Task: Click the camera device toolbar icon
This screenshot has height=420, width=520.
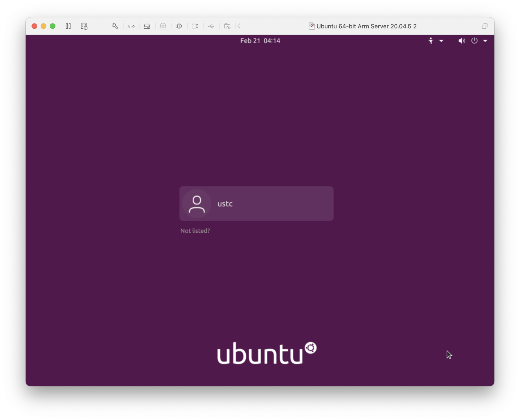Action: [195, 26]
